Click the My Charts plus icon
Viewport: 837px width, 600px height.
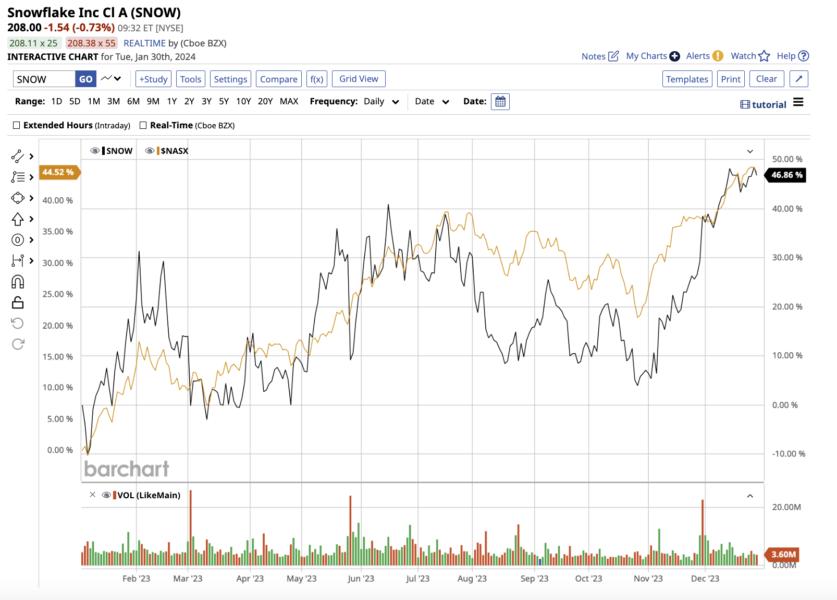coord(675,56)
